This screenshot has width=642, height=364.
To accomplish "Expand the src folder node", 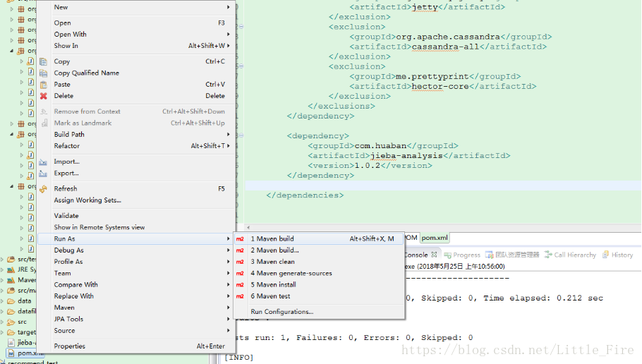I will coord(3,322).
